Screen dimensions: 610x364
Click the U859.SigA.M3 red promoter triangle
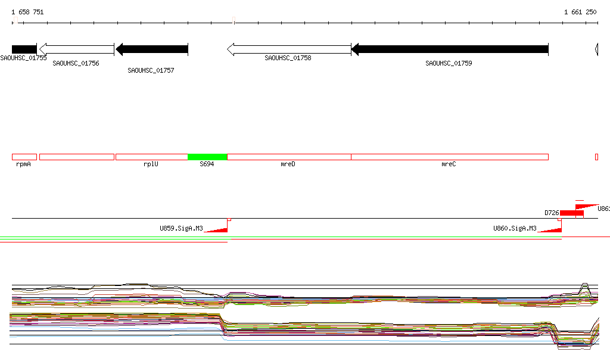pos(216,229)
